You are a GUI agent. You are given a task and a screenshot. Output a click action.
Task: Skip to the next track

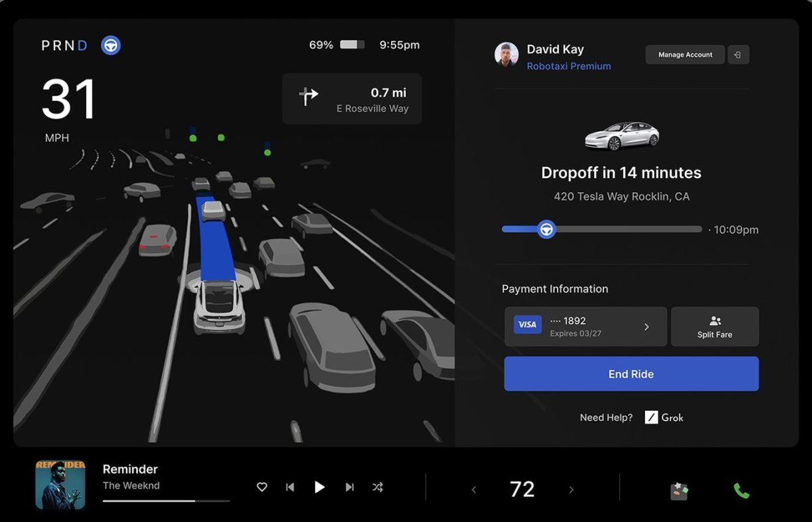pos(349,487)
